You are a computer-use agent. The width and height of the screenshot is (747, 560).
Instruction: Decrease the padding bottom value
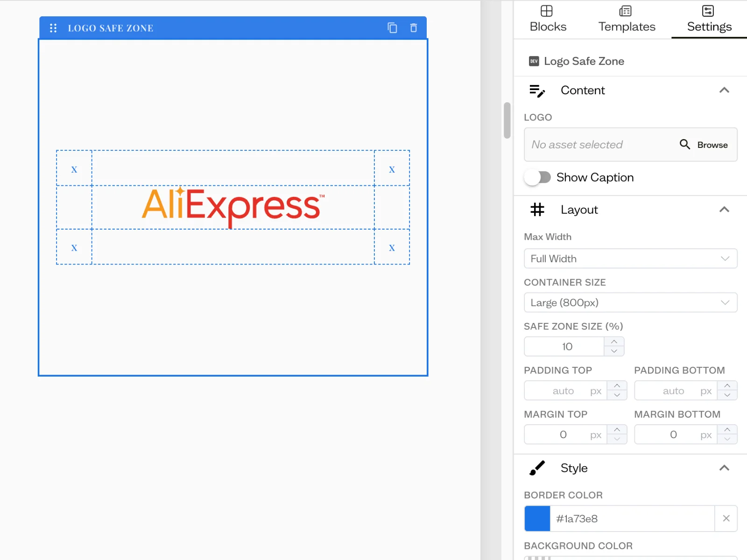coord(727,395)
